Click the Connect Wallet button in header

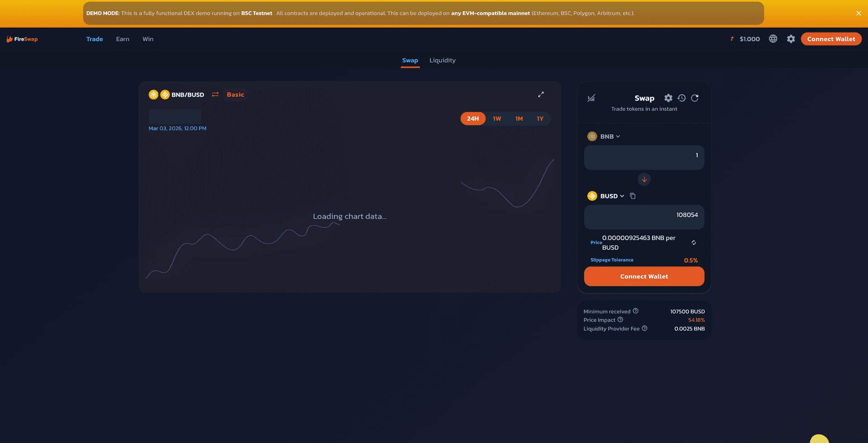tap(831, 39)
